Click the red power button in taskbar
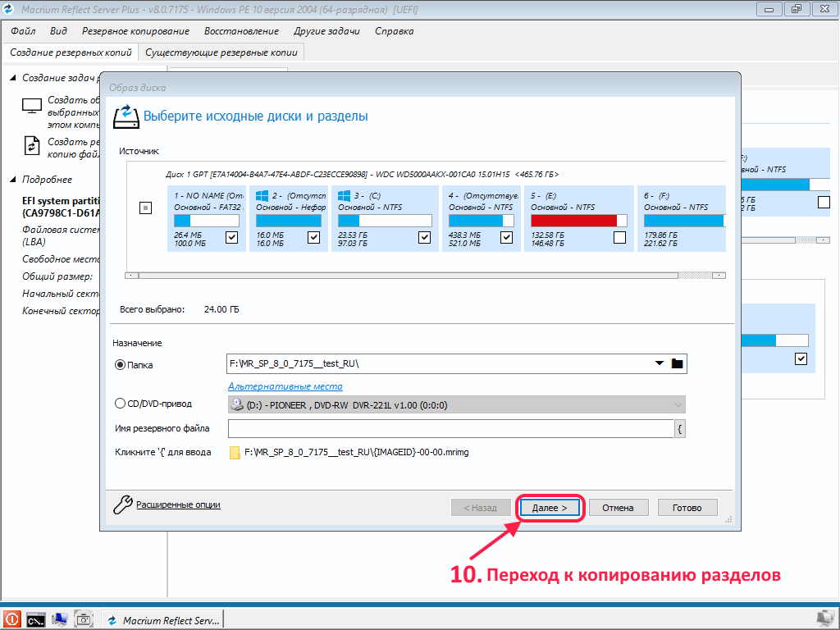This screenshot has width=840, height=630. [12, 619]
